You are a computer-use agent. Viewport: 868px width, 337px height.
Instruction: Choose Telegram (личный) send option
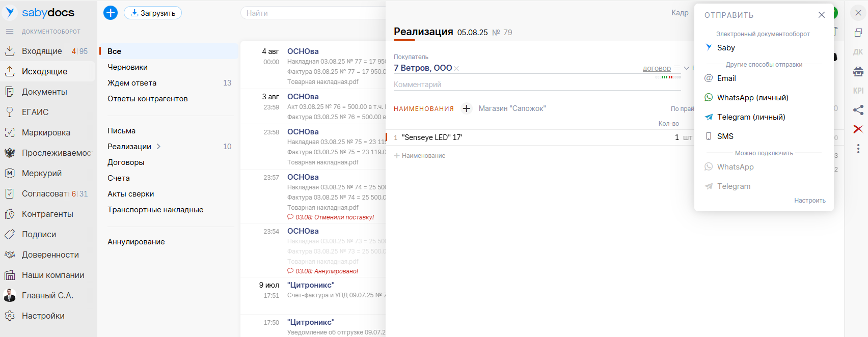(751, 117)
